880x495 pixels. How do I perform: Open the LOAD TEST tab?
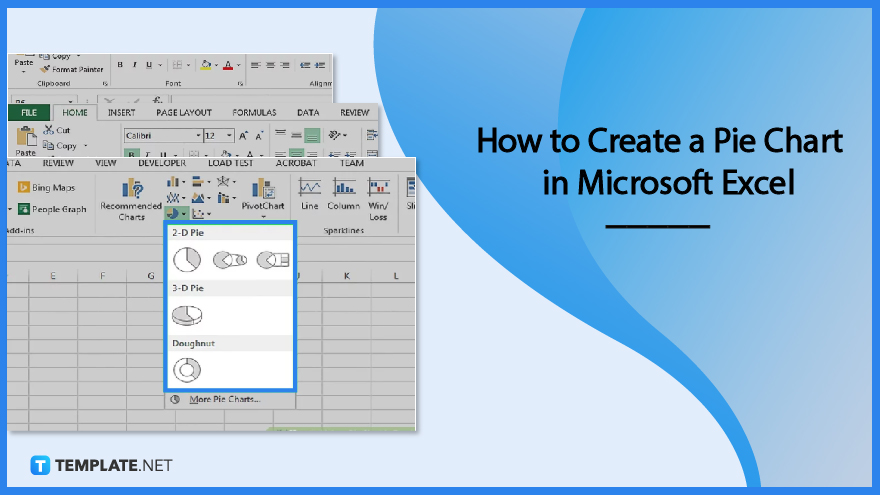[x=231, y=163]
